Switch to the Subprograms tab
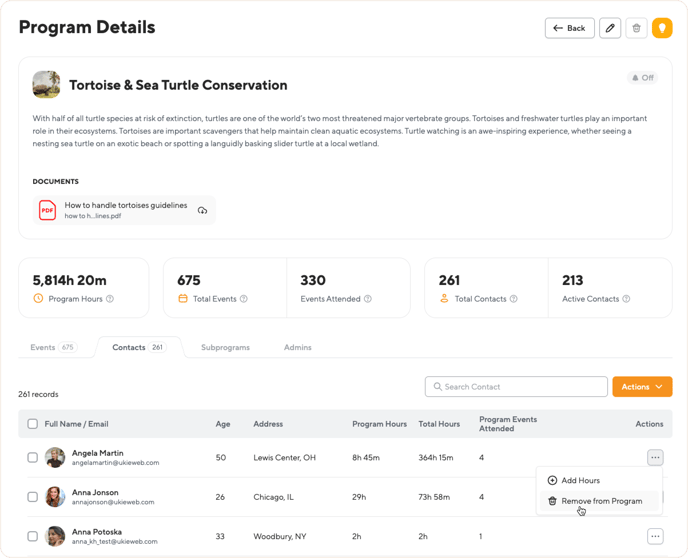 coord(226,347)
